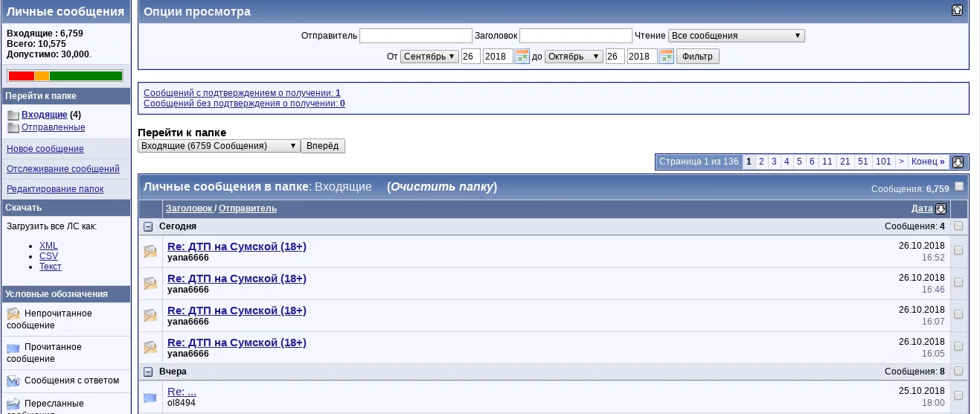Download all messages as CSV
The width and height of the screenshot is (980, 414).
(48, 256)
